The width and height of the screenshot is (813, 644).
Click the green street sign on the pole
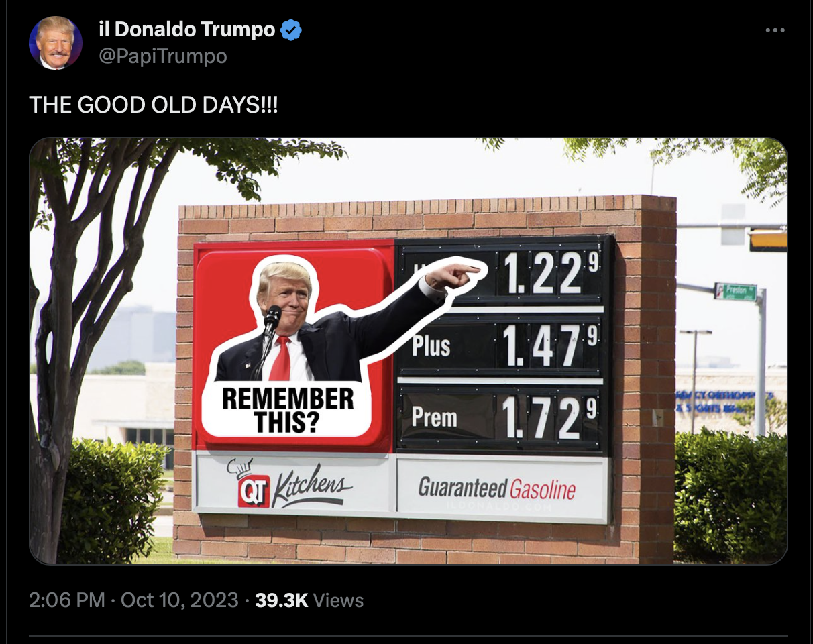pos(736,292)
